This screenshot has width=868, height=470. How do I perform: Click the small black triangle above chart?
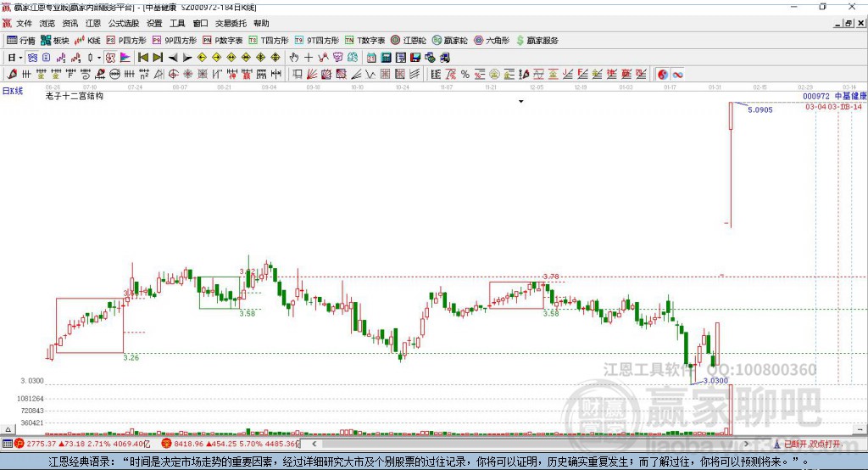point(521,102)
